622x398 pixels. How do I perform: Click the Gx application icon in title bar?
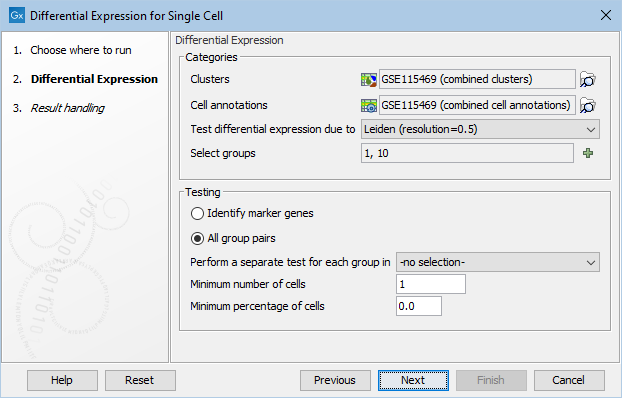(17, 15)
